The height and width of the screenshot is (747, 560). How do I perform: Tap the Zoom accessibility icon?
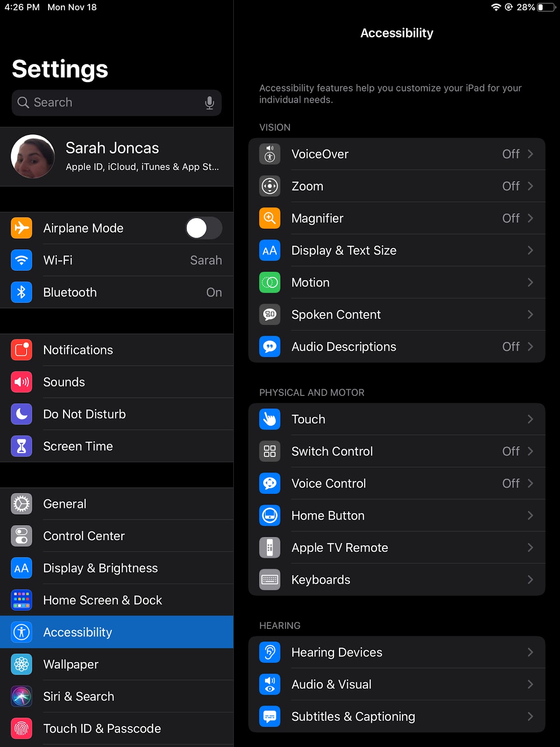pyautogui.click(x=270, y=186)
